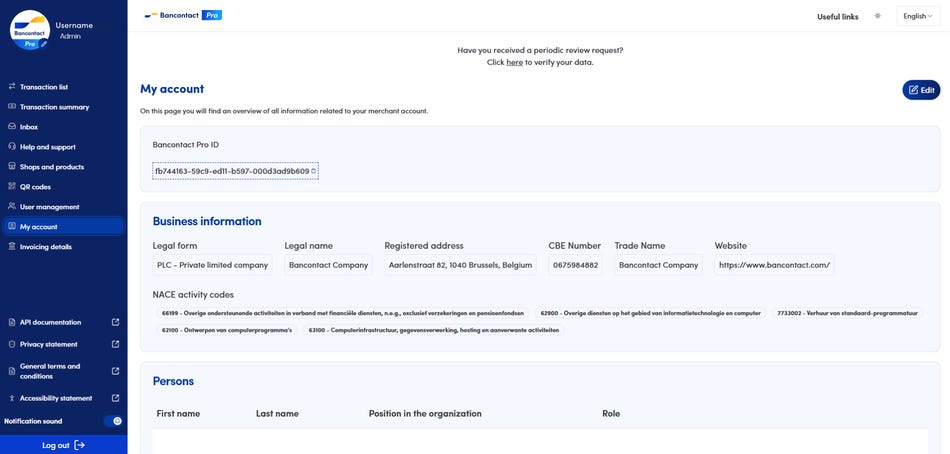950x454 pixels.
Task: Click the profile edit pencil icon on the avatar
Action: (44, 44)
